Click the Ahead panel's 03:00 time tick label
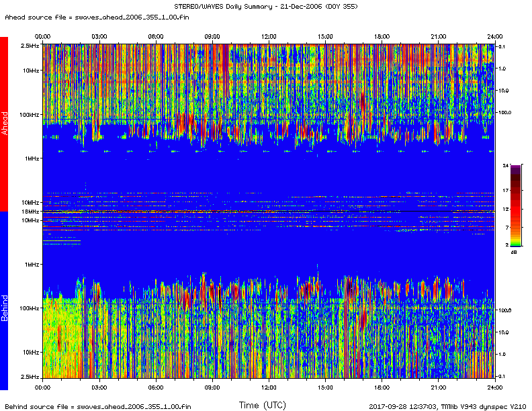This screenshot has height=411, width=532. (x=99, y=37)
